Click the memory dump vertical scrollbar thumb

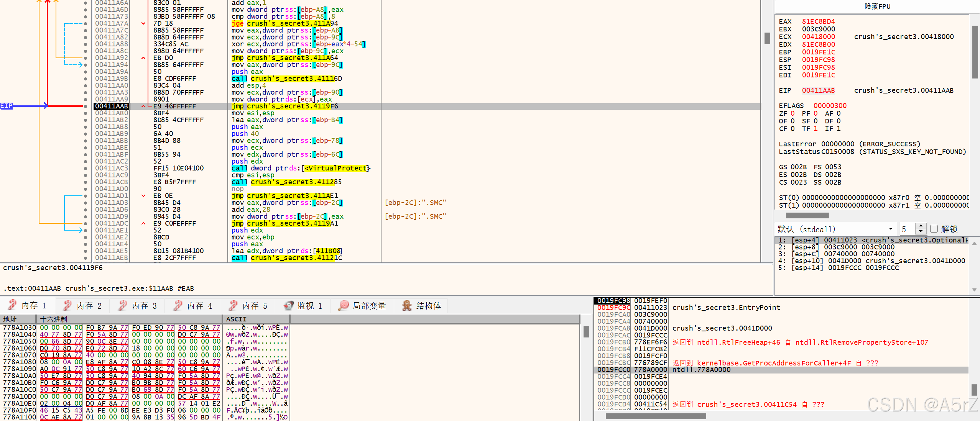pos(586,331)
